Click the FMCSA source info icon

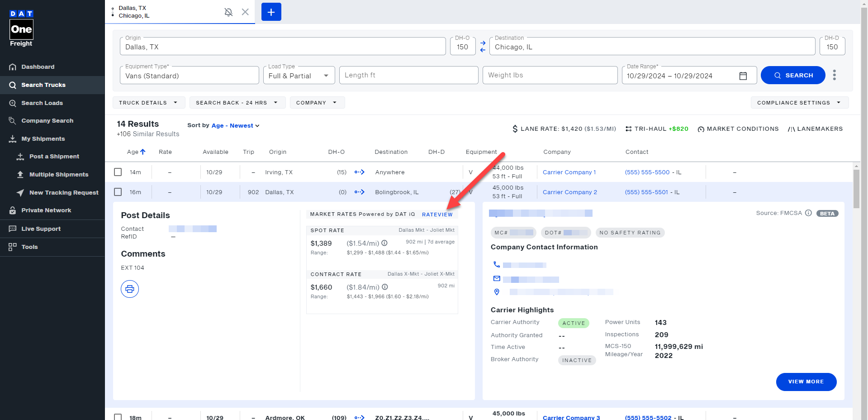(808, 213)
